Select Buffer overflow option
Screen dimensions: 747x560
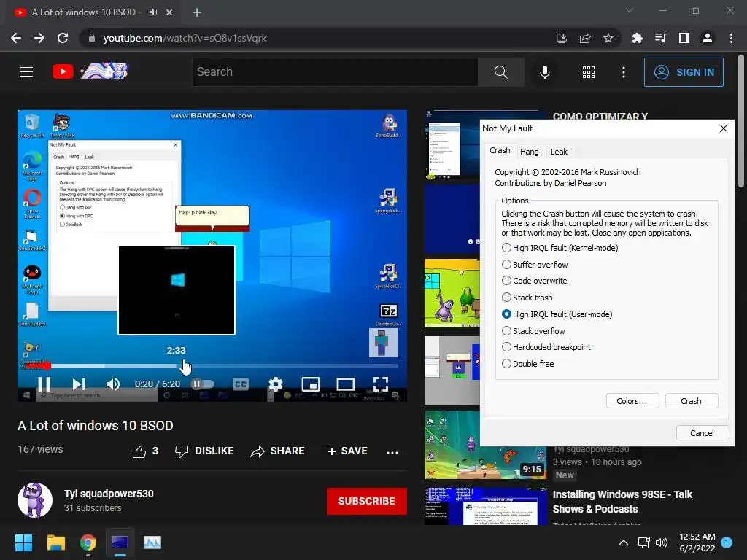click(535, 264)
